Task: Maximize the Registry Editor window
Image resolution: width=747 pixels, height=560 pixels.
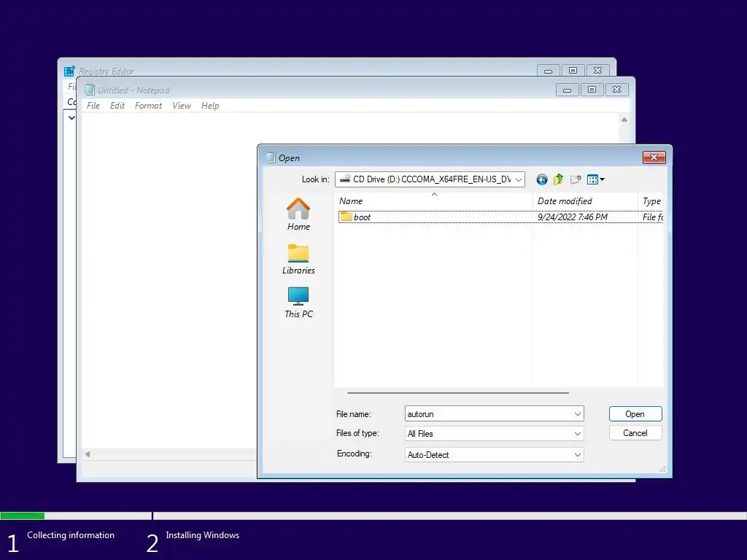Action: coord(573,71)
